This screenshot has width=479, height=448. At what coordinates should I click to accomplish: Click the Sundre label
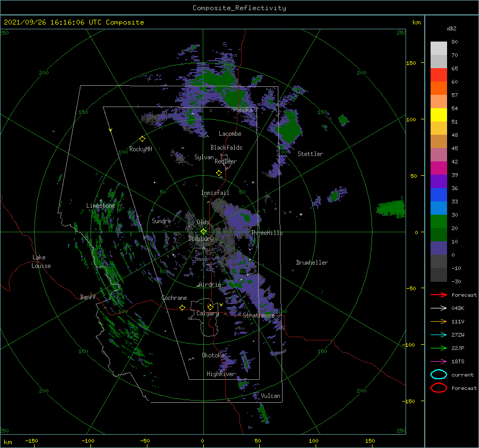click(161, 221)
